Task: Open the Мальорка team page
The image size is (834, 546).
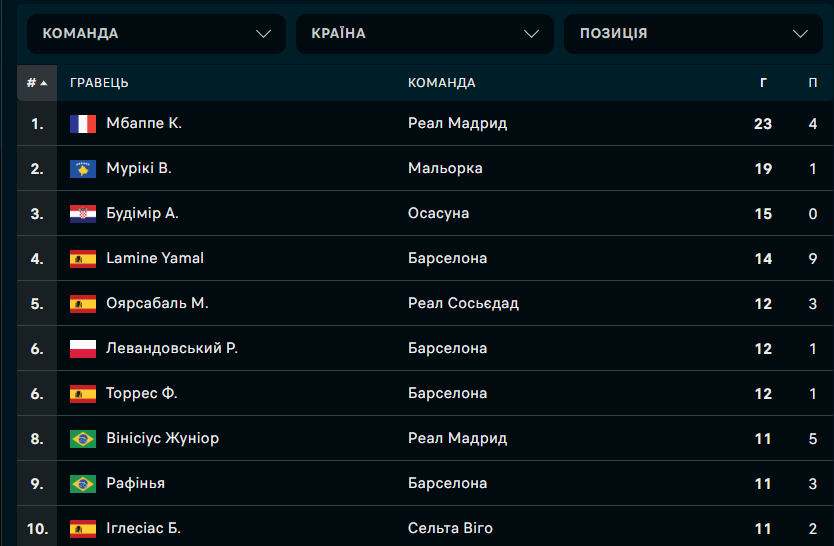Action: (445, 169)
